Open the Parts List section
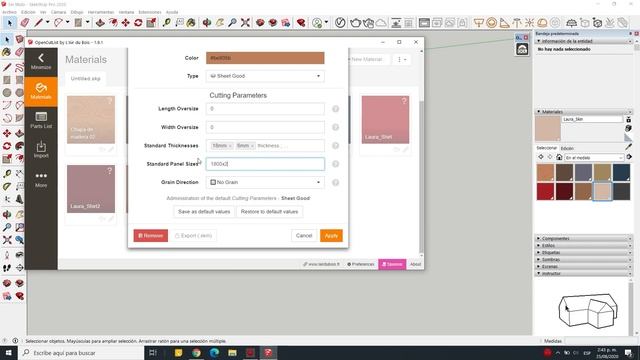The image size is (640, 360). coord(41,120)
